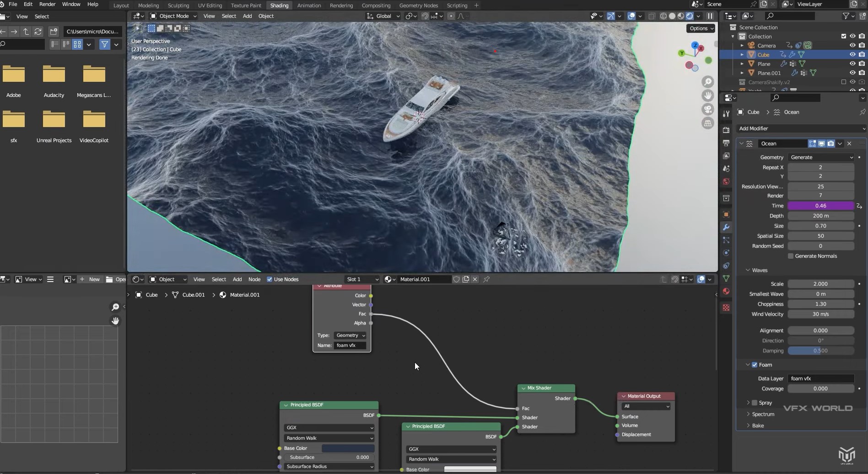The image size is (868, 474).
Task: Expand Plane.001 in the outliner tree
Action: pyautogui.click(x=742, y=73)
